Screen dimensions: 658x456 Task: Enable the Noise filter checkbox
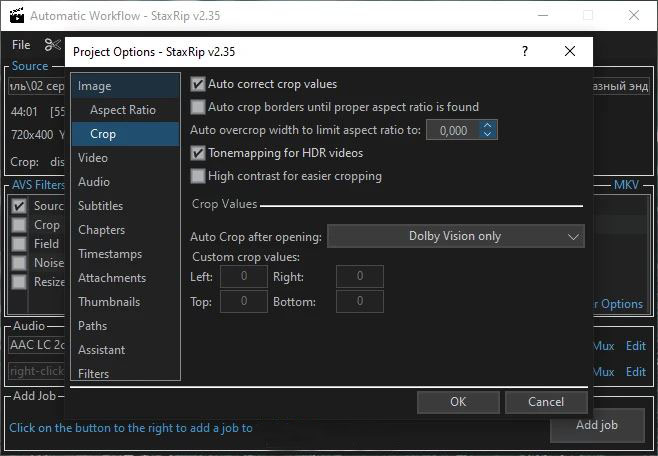tap(19, 263)
